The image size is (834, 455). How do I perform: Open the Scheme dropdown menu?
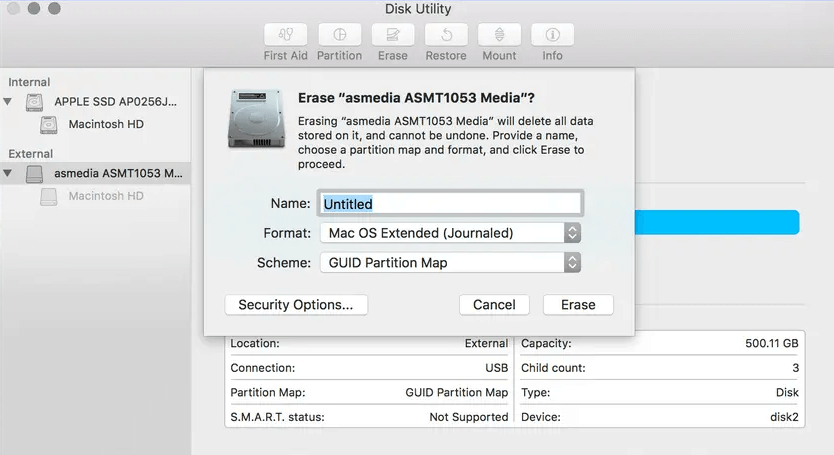(x=450, y=263)
